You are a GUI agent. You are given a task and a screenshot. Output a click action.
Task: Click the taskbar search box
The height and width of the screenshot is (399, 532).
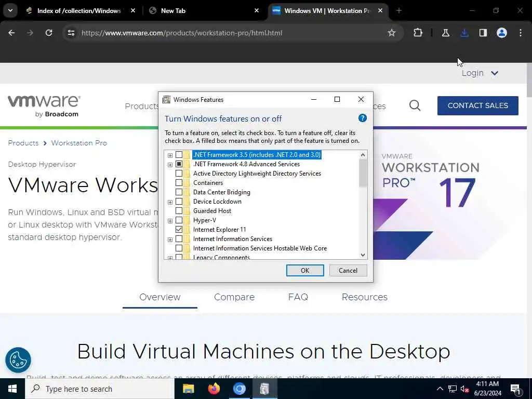tap(99, 389)
